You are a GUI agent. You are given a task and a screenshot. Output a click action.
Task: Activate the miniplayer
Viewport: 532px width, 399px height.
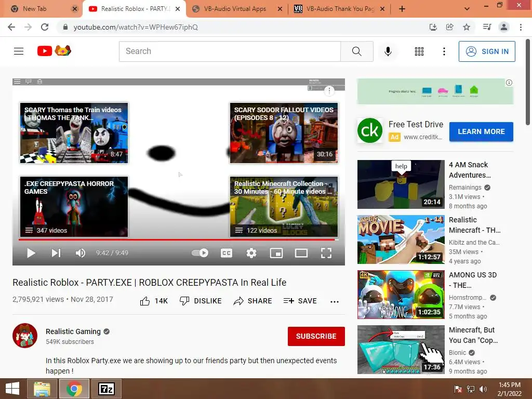pos(276,253)
